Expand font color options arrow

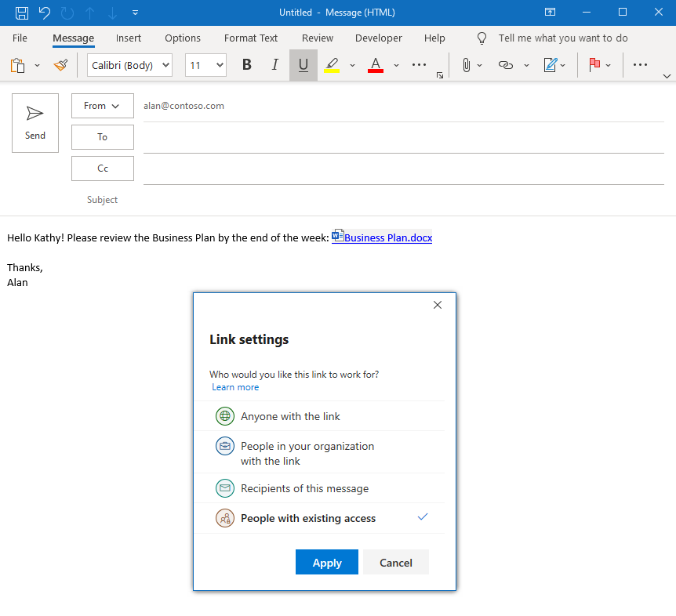(396, 66)
